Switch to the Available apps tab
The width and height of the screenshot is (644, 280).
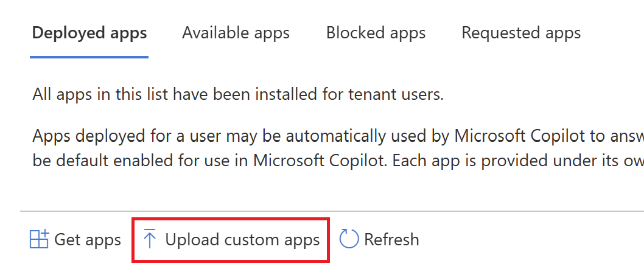(236, 33)
